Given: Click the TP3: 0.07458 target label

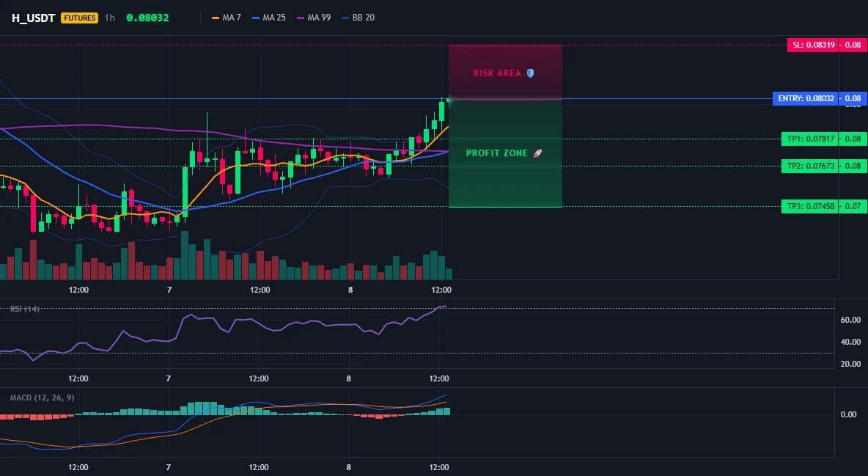Looking at the screenshot, I should (810, 207).
